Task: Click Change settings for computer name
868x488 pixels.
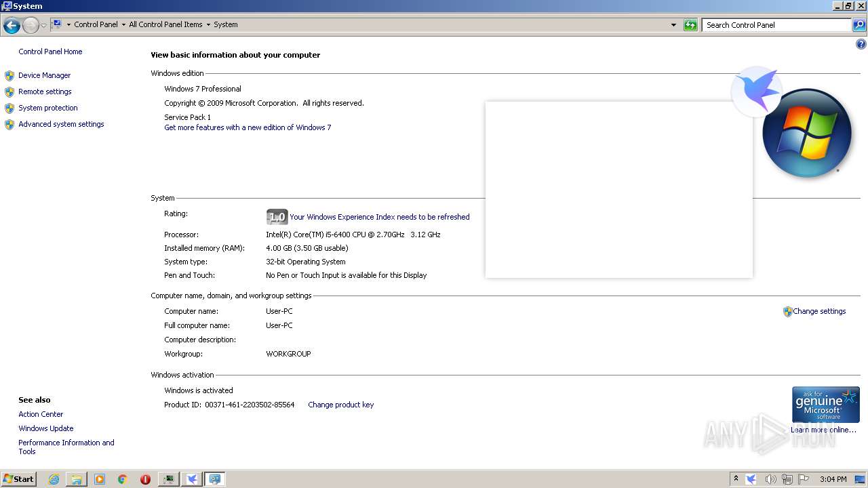Action: [819, 311]
